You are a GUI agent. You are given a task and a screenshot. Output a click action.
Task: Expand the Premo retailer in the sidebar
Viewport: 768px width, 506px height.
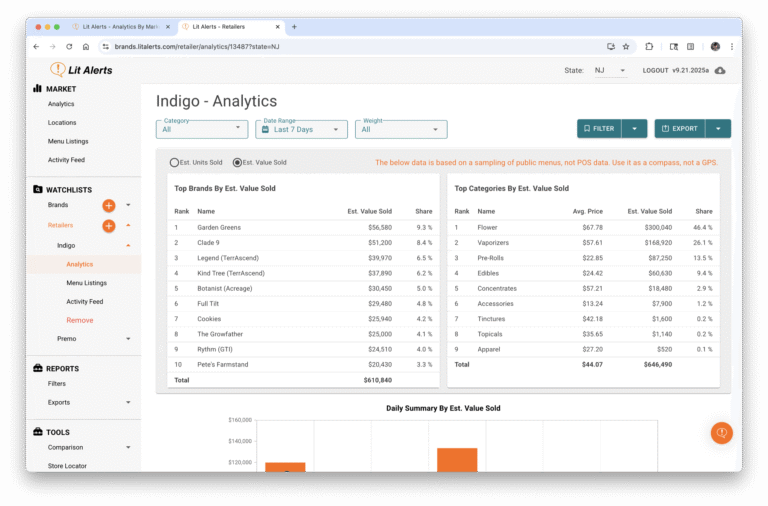pos(128,339)
